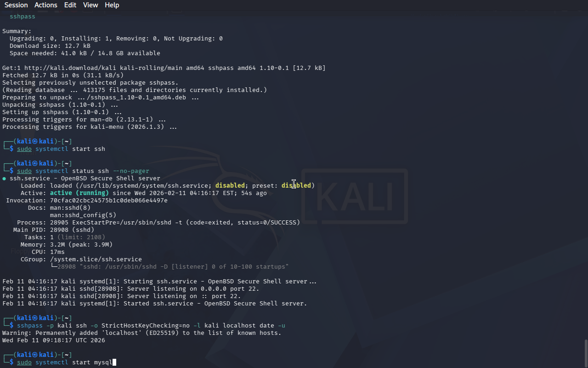Click the green ssh.service status dot

tap(4, 178)
